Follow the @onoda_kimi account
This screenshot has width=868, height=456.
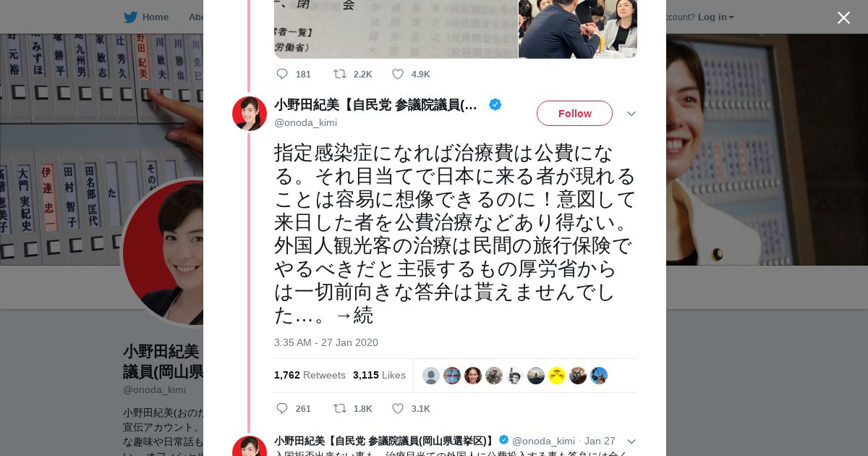pos(574,114)
